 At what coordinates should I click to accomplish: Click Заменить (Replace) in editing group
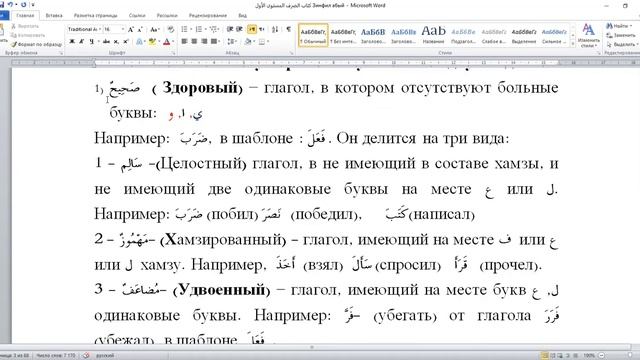[x=621, y=35]
